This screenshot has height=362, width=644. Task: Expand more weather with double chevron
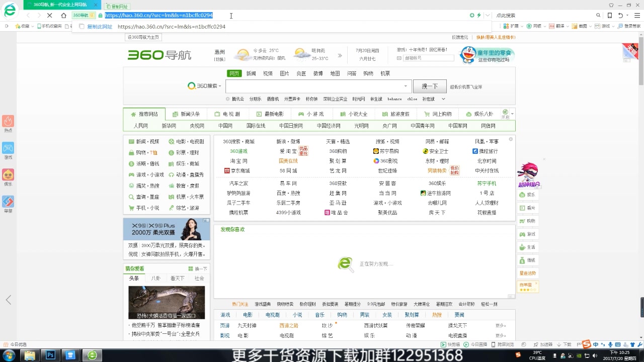340,55
